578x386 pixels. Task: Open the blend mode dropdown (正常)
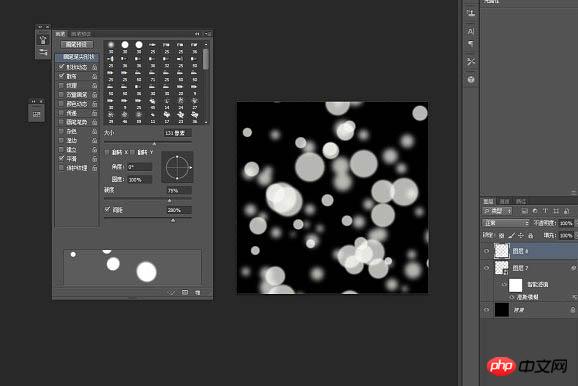tap(505, 223)
